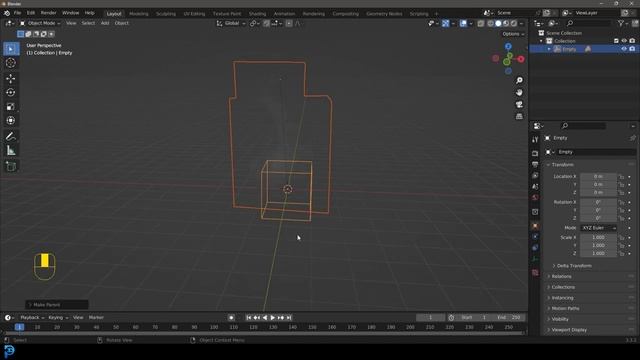The image size is (640, 360).
Task: Open the View Layer properties tab icon
Action: click(535, 176)
